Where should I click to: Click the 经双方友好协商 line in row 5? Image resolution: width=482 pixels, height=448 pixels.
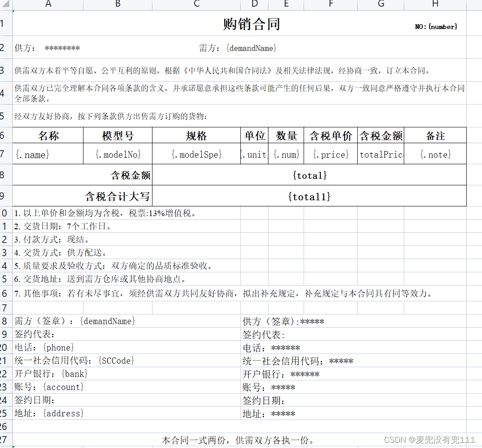pos(111,116)
